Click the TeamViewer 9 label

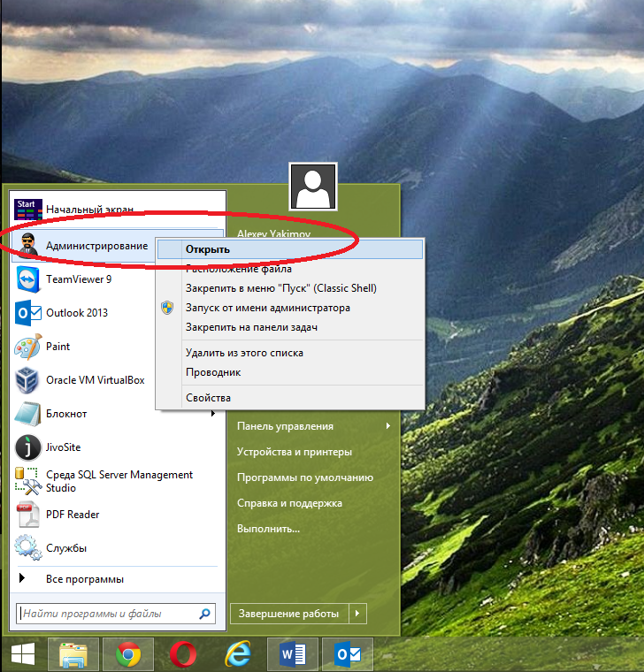pos(79,279)
